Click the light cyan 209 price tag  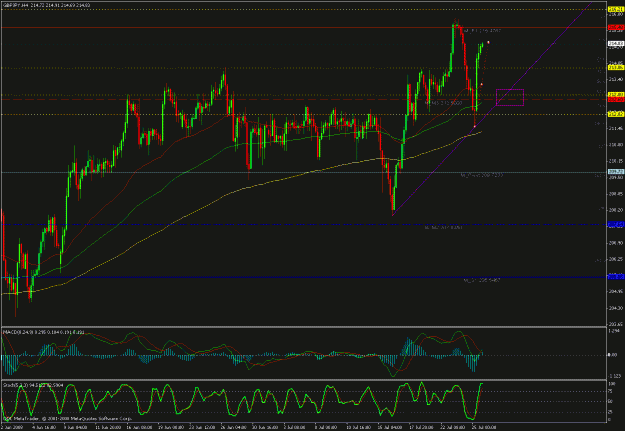[615, 172]
